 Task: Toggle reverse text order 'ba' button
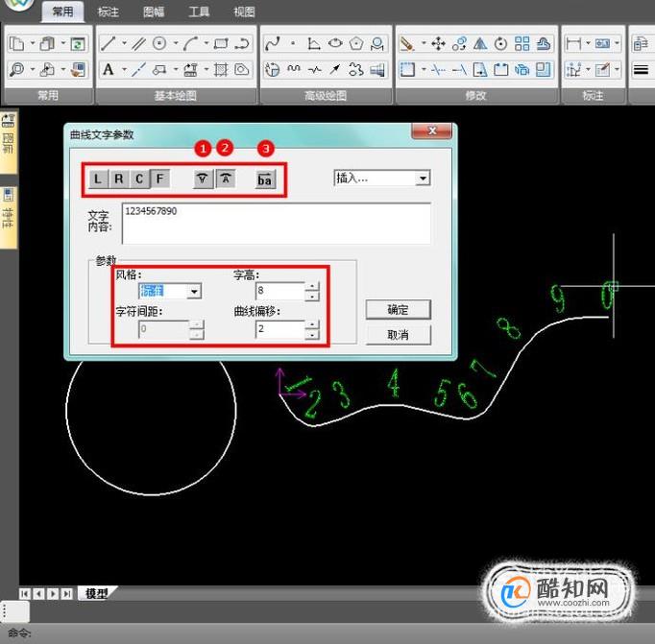265,179
